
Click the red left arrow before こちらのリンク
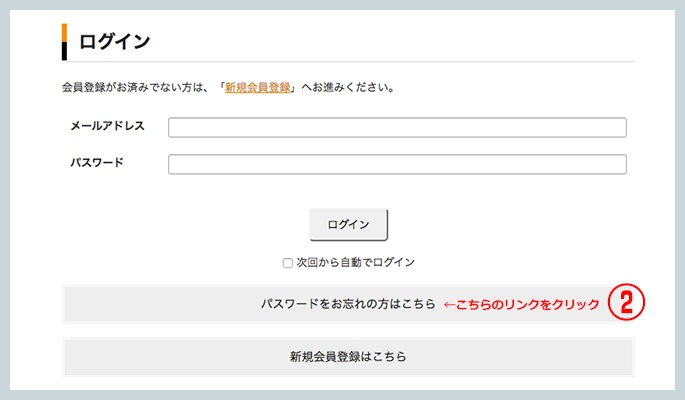tap(449, 305)
